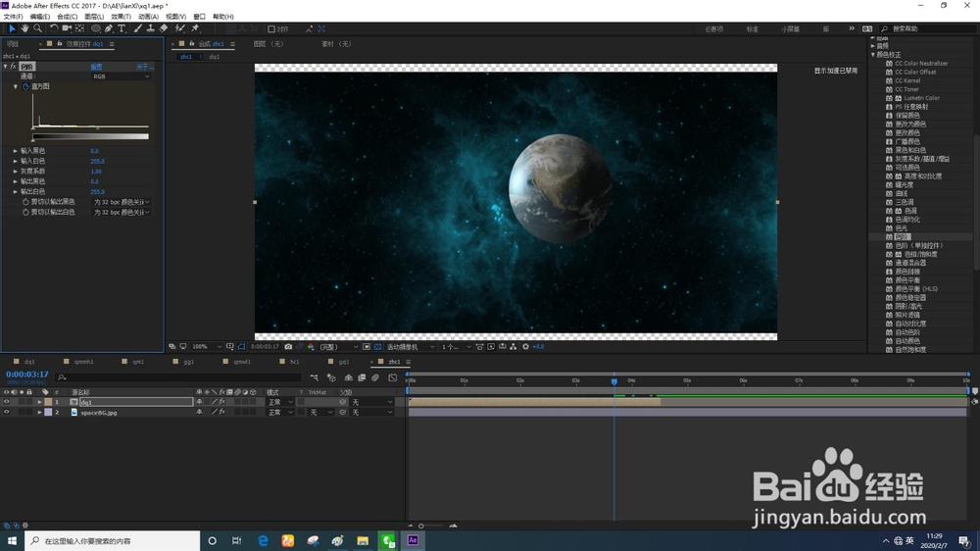Switch to the Project panel tab
Screen dimensions: 980x551
tap(13, 44)
